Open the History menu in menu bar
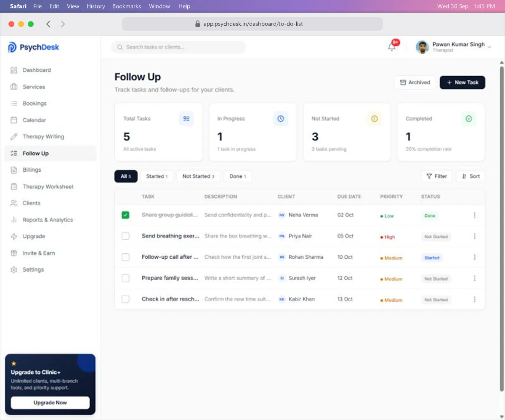505x420 pixels. (96, 6)
